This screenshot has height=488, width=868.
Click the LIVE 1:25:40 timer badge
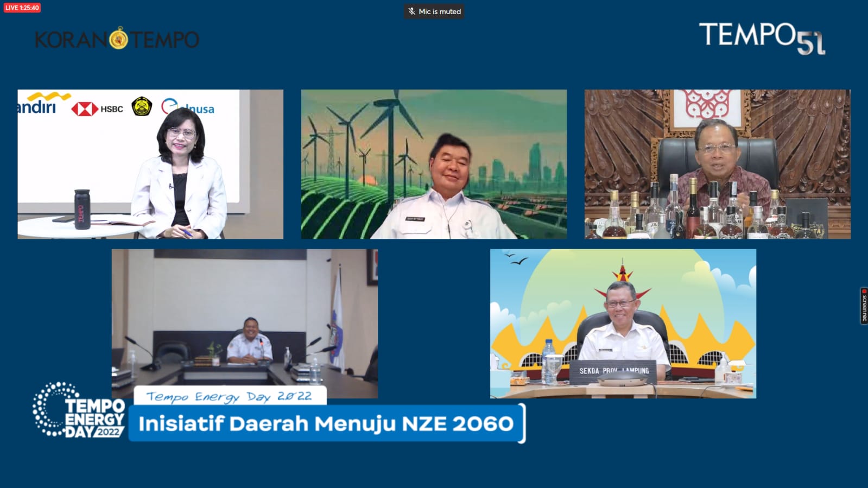click(22, 8)
